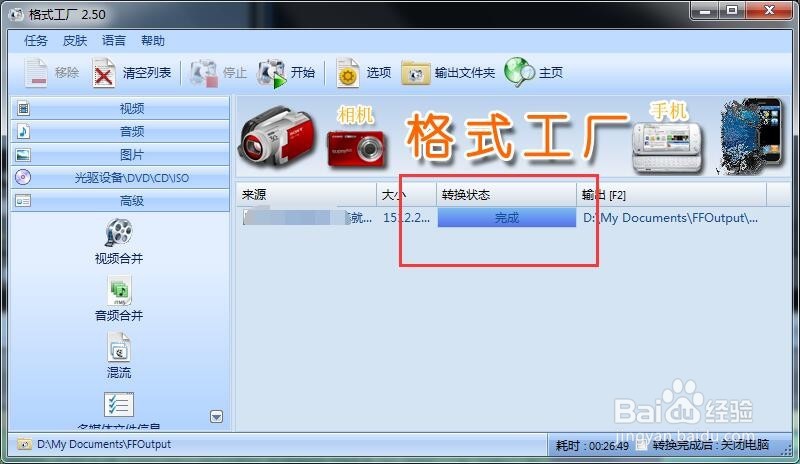Click the sidebar scroll-down arrow button
The height and width of the screenshot is (464, 800).
(216, 417)
